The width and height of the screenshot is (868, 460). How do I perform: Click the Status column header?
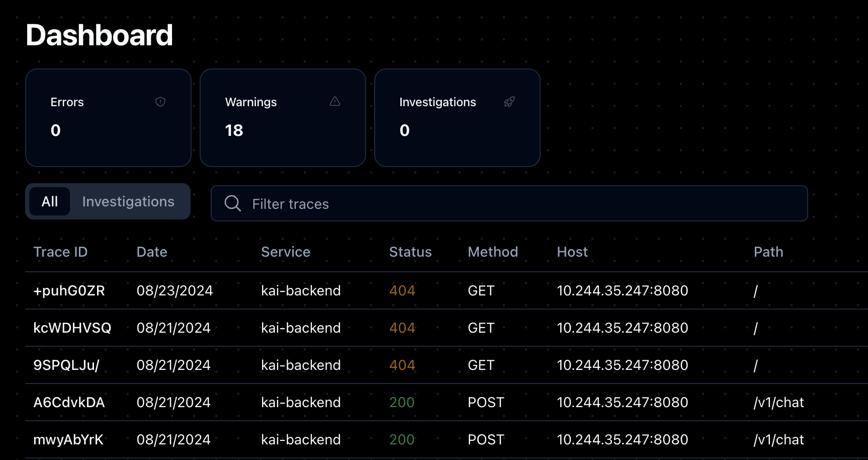point(410,252)
